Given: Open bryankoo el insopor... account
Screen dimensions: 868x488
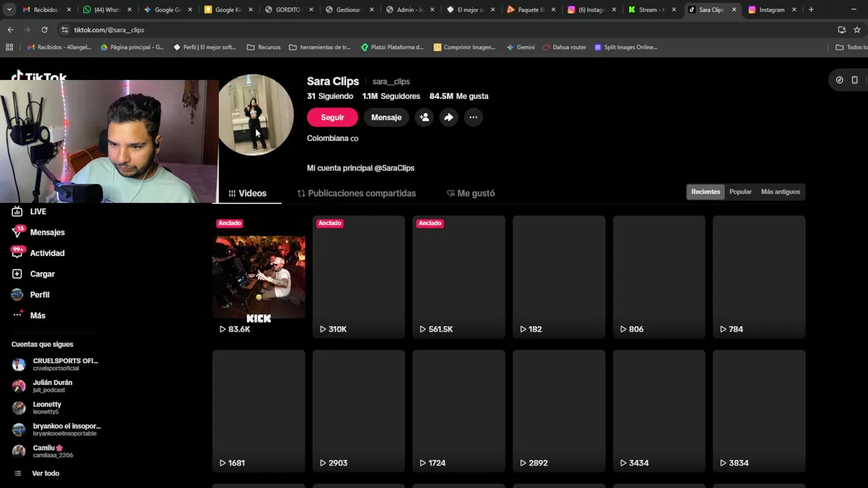Looking at the screenshot, I should (57, 429).
